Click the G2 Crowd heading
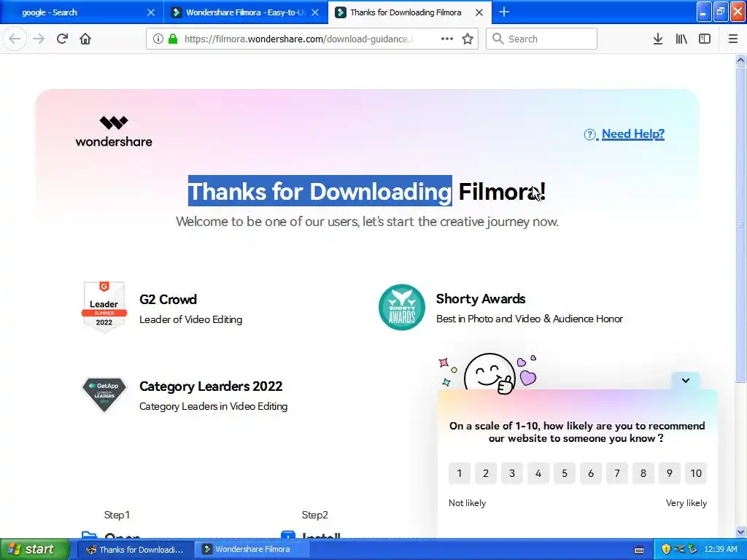The image size is (747, 560). [x=168, y=300]
